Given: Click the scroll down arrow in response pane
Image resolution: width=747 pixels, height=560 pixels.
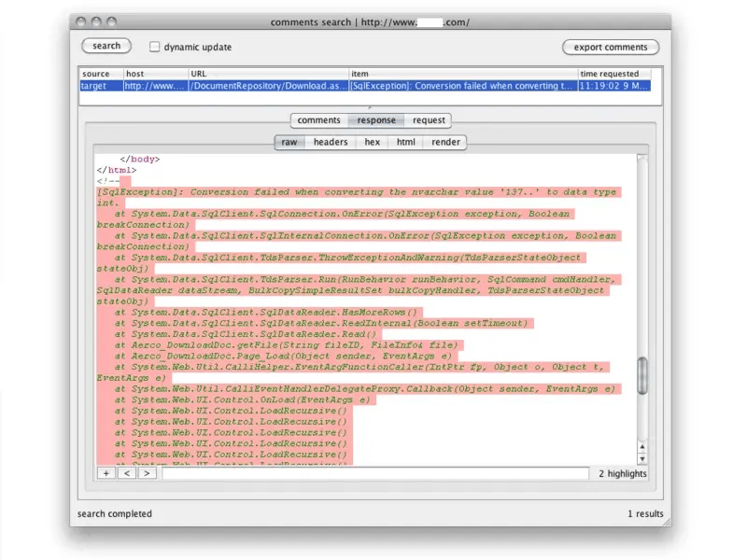Looking at the screenshot, I should pyautogui.click(x=641, y=458).
